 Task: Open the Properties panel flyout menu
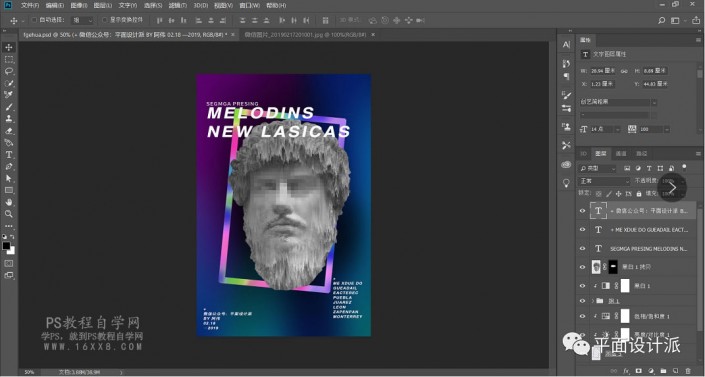pos(698,40)
